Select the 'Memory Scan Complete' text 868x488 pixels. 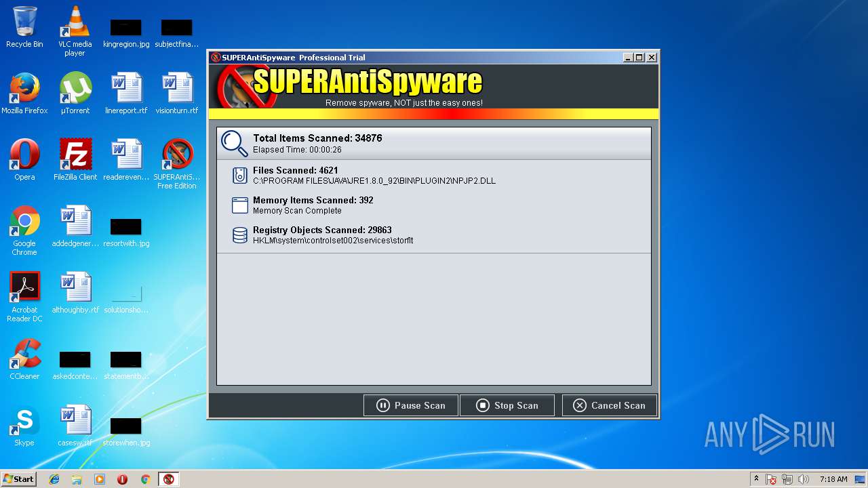297,211
